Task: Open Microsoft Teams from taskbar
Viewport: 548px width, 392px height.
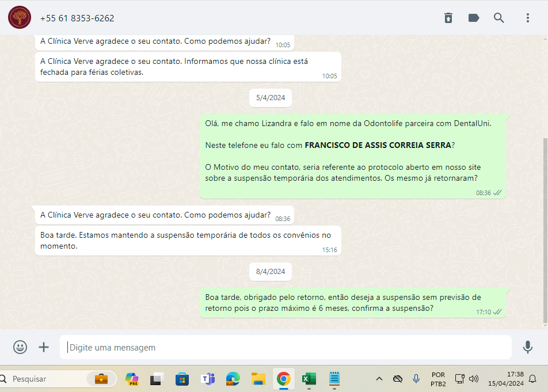Action: tap(208, 379)
